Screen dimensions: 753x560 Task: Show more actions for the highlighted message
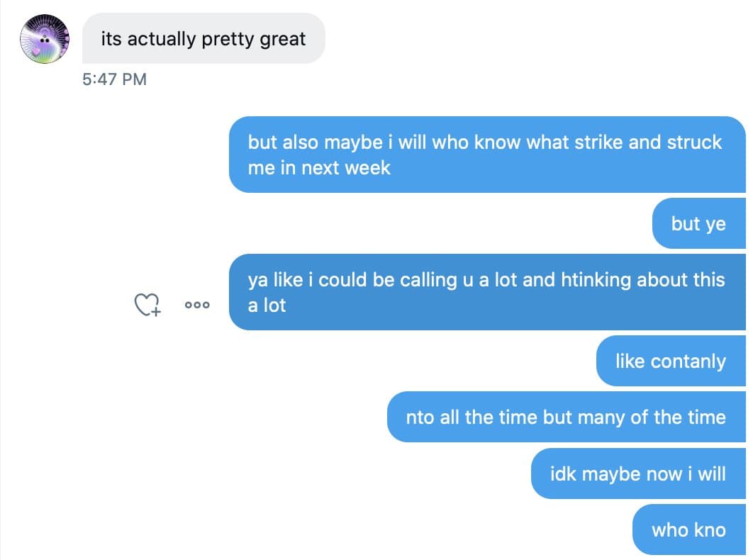[196, 305]
